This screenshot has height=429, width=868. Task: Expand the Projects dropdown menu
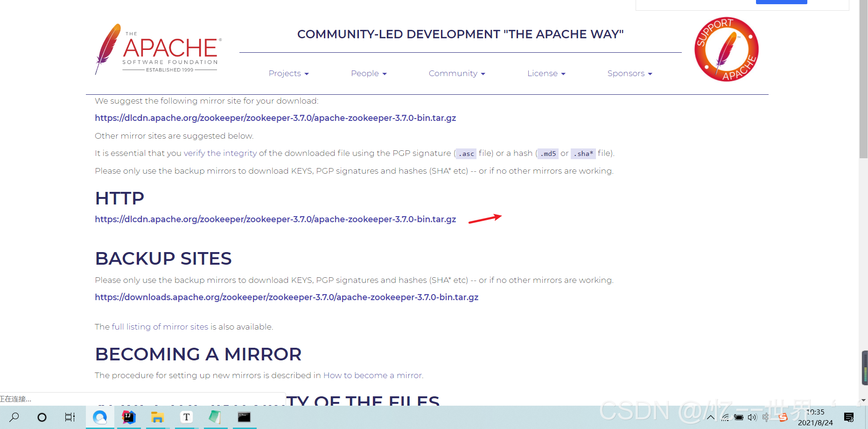click(288, 73)
